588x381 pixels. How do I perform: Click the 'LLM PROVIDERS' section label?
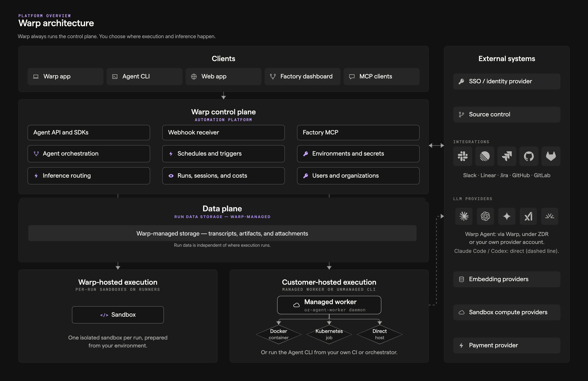pos(473,199)
